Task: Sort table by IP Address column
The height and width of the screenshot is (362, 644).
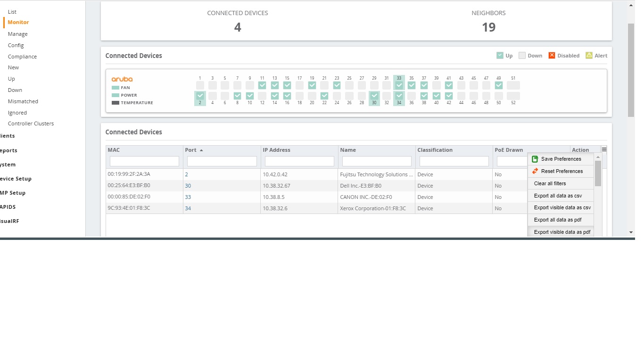Action: (x=276, y=150)
